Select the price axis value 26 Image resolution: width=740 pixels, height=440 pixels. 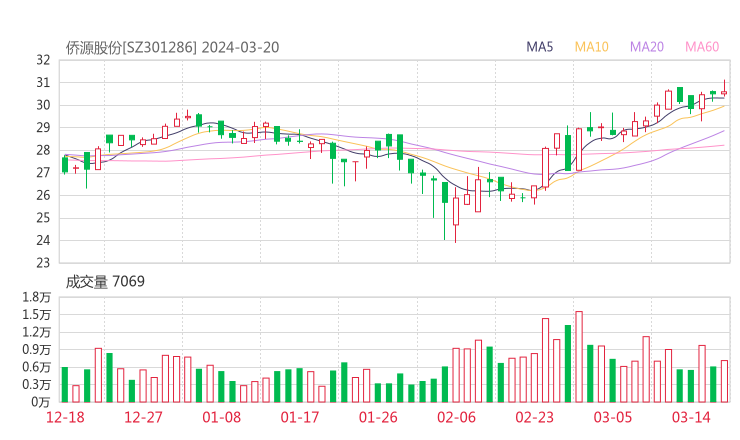[x=43, y=195]
